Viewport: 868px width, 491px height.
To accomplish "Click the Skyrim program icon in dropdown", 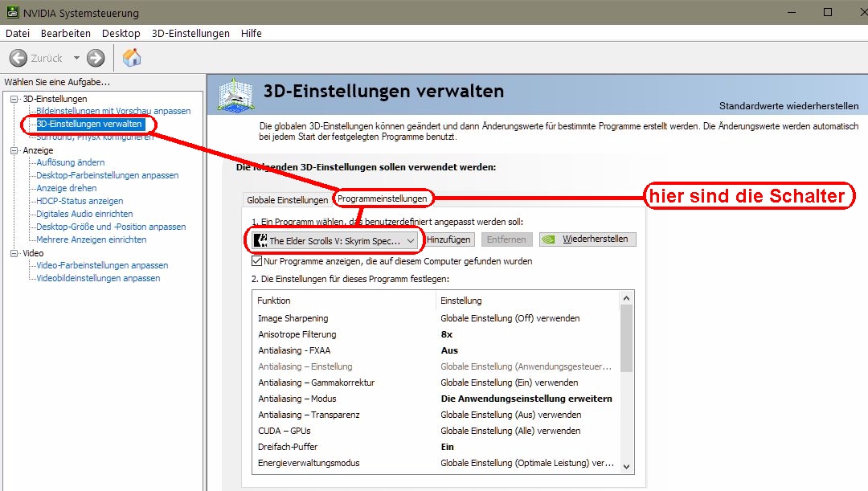I will [260, 240].
